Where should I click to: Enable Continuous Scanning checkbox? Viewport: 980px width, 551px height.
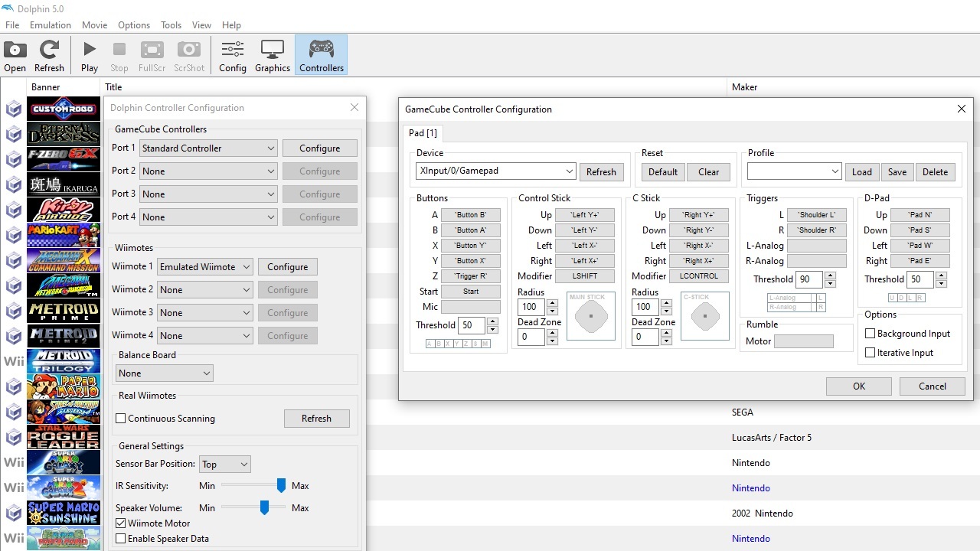coord(120,419)
